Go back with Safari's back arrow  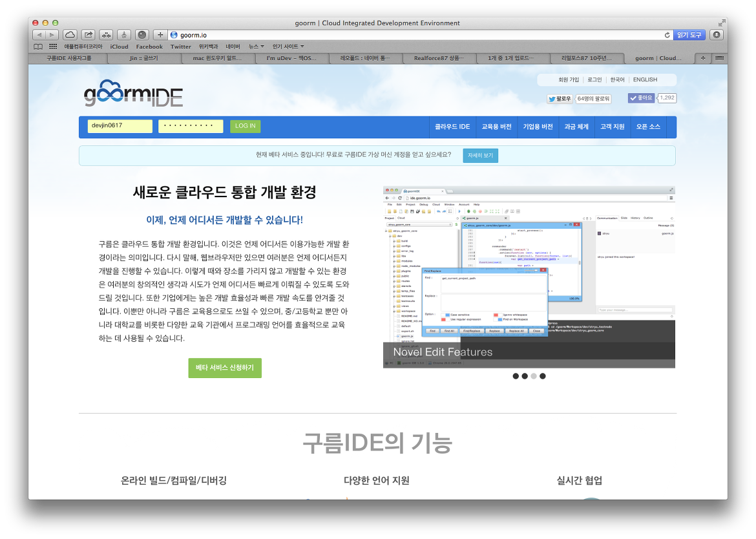click(x=39, y=35)
